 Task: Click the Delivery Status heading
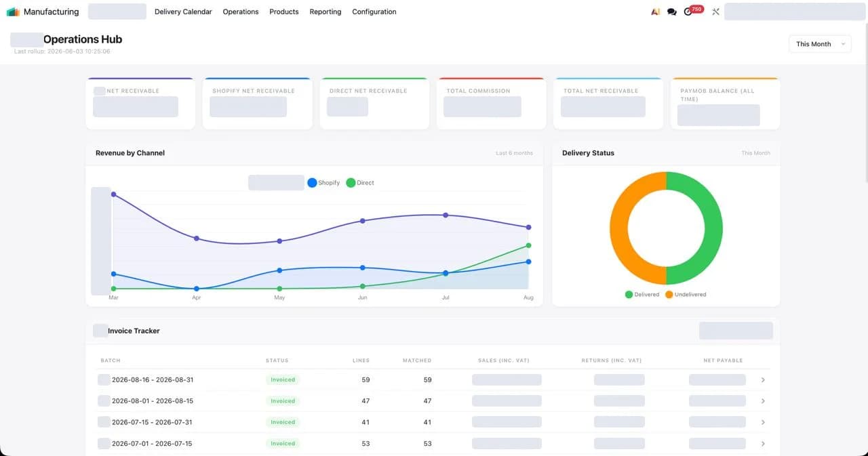click(588, 153)
